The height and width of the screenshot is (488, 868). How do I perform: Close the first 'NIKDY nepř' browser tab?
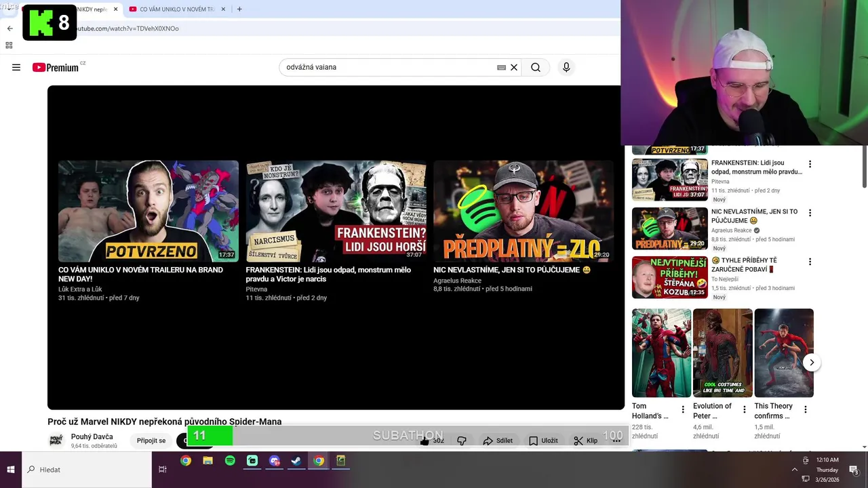(115, 9)
